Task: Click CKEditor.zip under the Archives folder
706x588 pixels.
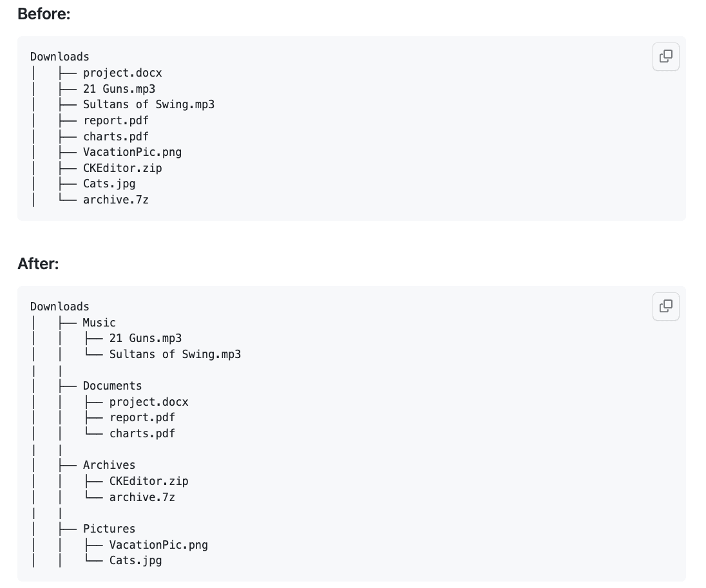Action: [x=149, y=481]
